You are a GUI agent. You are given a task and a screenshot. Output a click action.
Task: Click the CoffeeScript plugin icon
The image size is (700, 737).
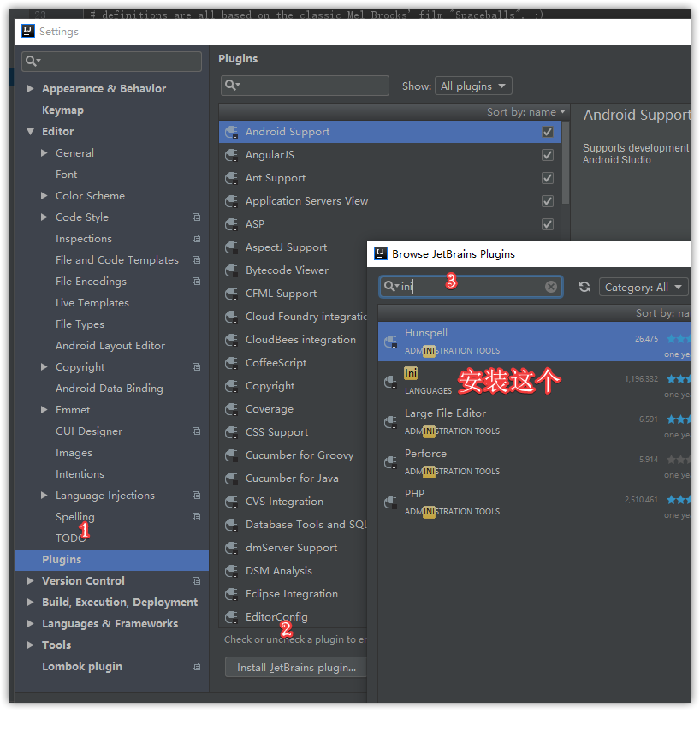pos(231,363)
